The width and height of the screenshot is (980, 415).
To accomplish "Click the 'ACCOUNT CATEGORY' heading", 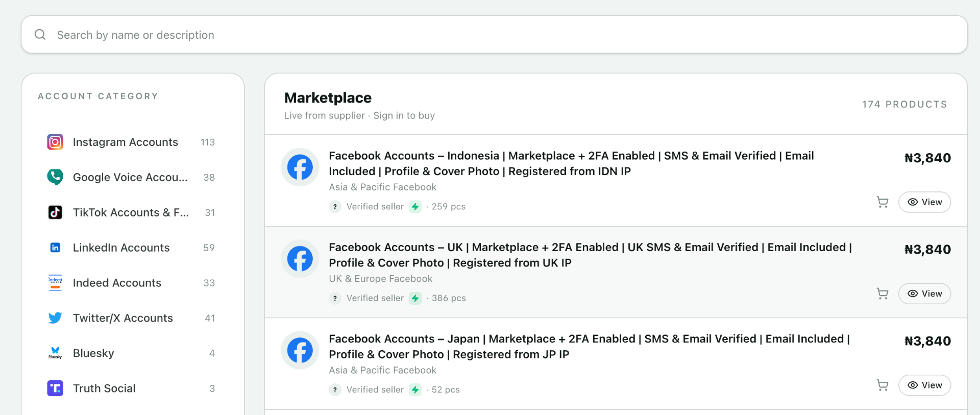I will coord(98,96).
